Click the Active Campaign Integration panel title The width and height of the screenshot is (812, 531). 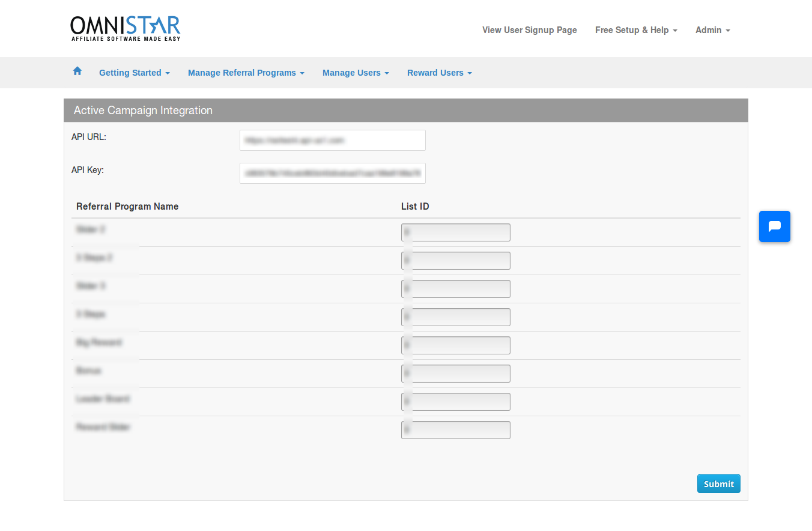pyautogui.click(x=143, y=111)
